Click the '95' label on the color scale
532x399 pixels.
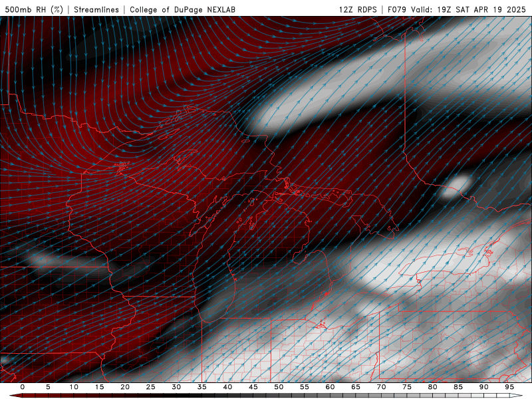509,387
